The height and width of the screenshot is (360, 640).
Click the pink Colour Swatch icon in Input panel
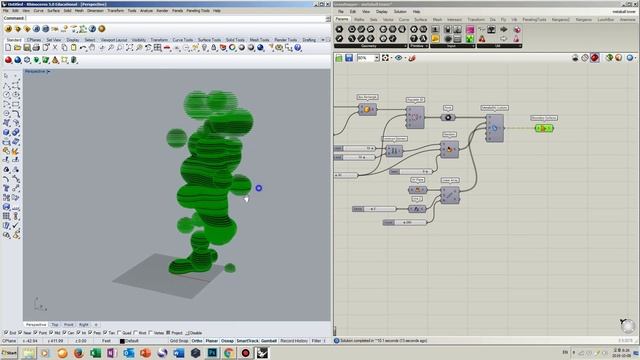pyautogui.click(x=470, y=29)
